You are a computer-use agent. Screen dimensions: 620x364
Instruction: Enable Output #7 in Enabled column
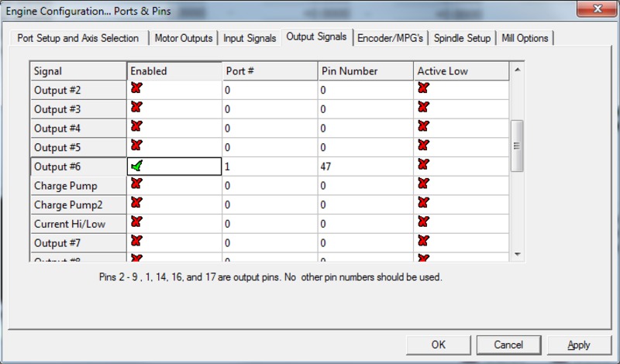pyautogui.click(x=136, y=242)
